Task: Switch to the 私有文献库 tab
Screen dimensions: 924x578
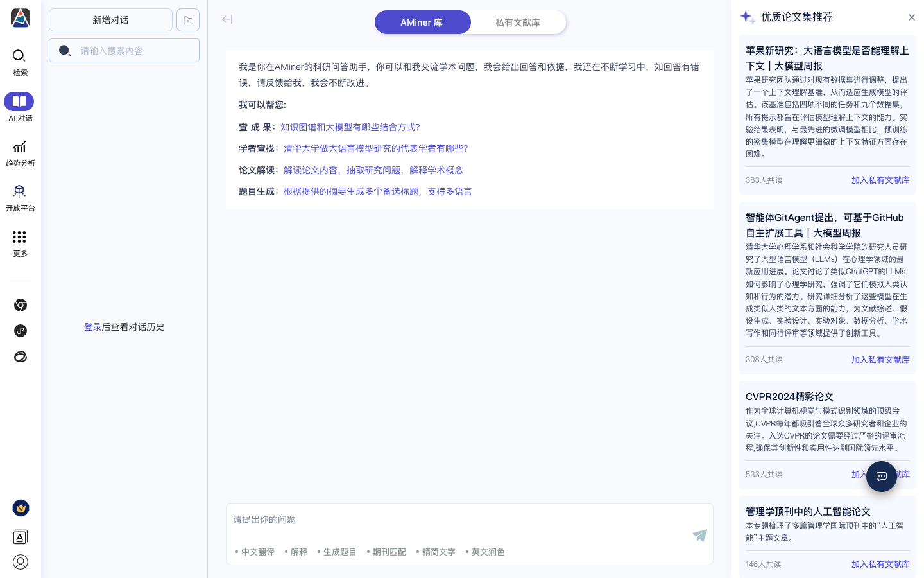Action: point(517,22)
